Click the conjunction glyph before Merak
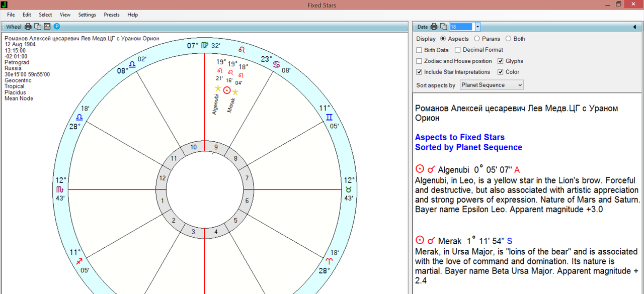 [x=431, y=241]
